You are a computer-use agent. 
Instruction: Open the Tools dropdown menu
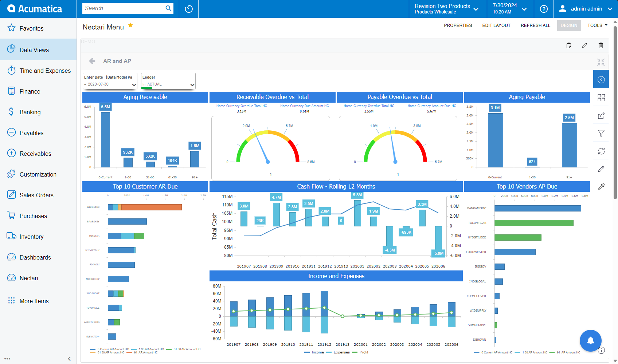coord(597,25)
